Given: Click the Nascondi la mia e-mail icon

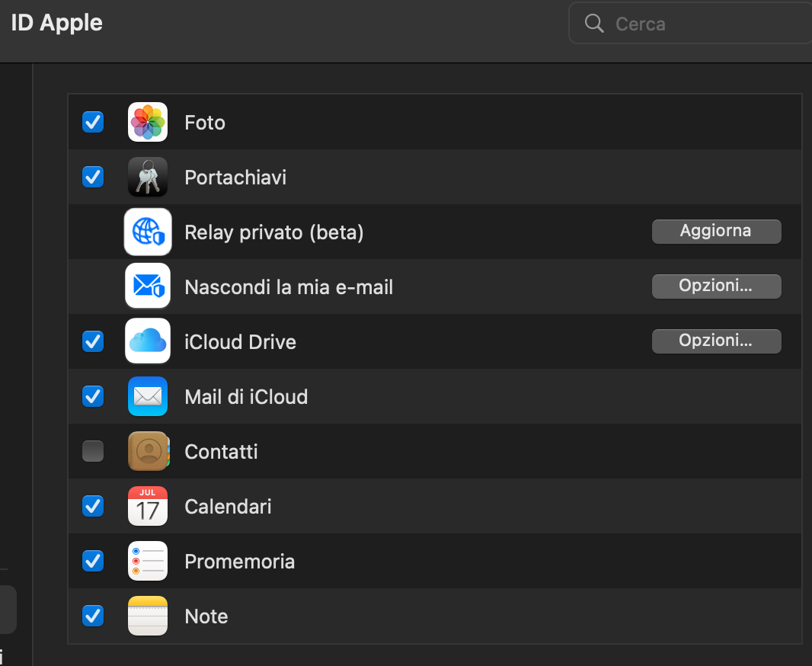Looking at the screenshot, I should tap(148, 286).
